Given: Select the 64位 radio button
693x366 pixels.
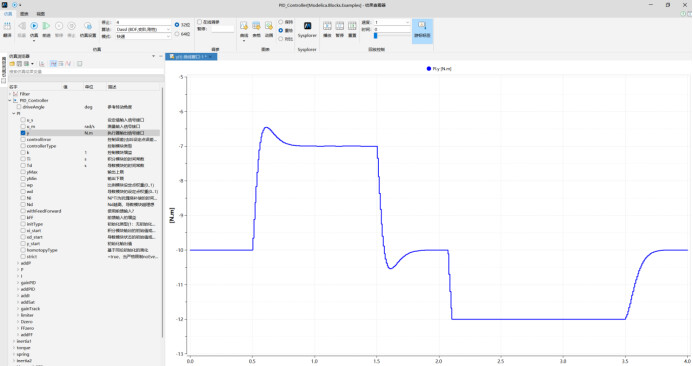Looking at the screenshot, I should pos(177,34).
